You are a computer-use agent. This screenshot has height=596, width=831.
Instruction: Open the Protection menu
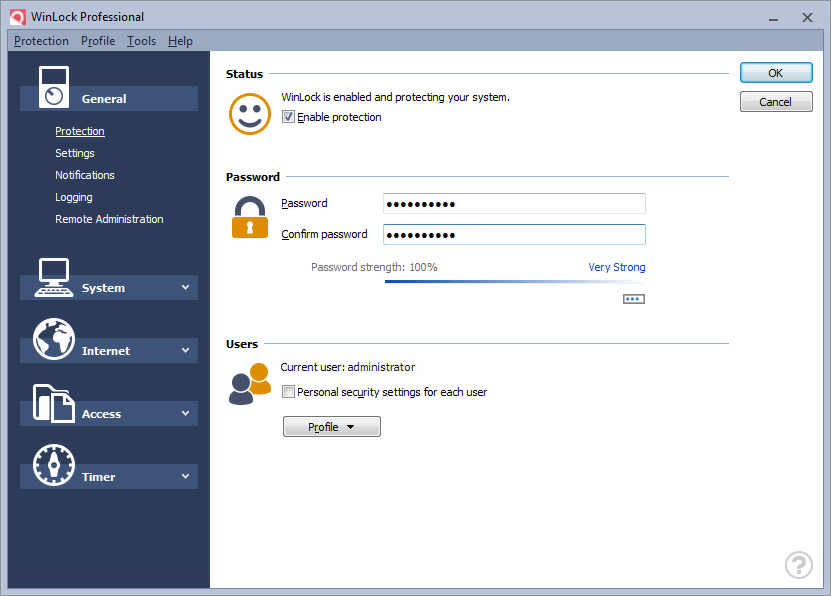click(x=41, y=41)
